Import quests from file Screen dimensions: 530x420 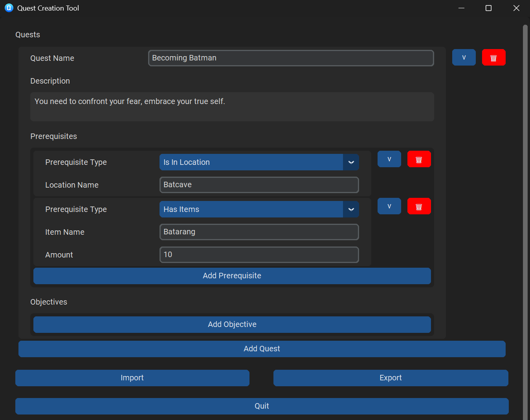[132, 378]
